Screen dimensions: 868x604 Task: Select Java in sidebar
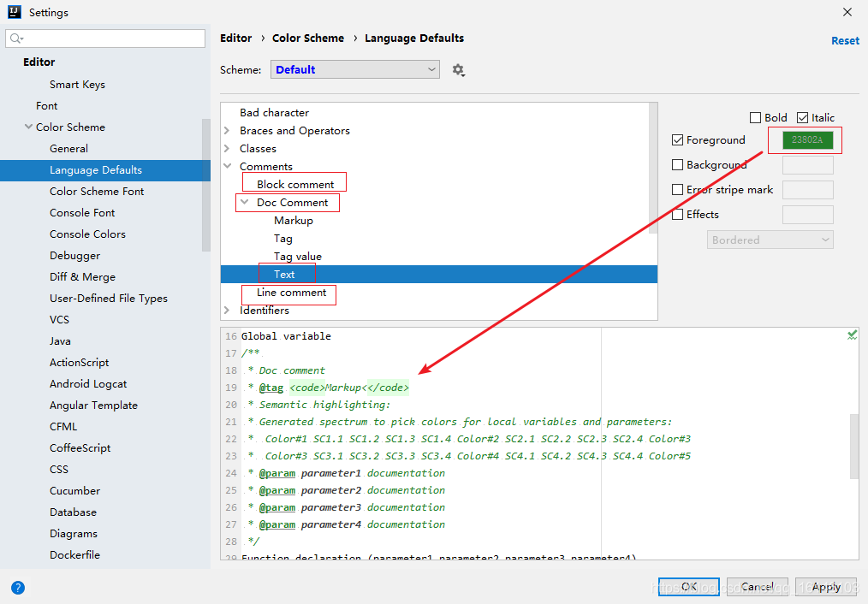[x=60, y=341]
